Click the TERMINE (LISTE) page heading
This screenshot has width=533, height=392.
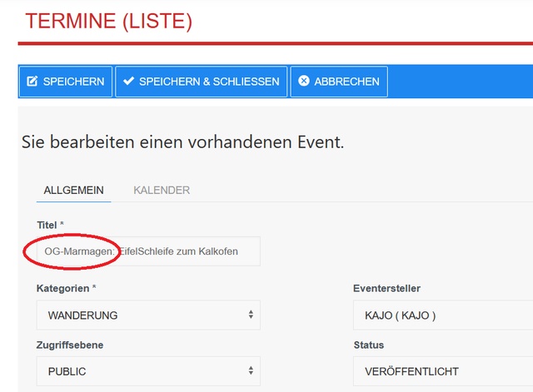click(108, 22)
